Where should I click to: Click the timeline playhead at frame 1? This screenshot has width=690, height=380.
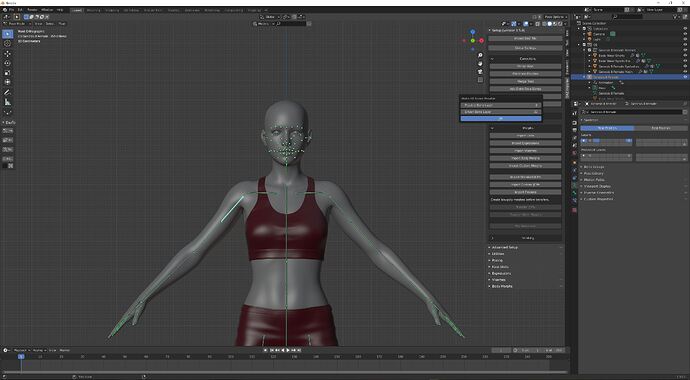tap(21, 357)
